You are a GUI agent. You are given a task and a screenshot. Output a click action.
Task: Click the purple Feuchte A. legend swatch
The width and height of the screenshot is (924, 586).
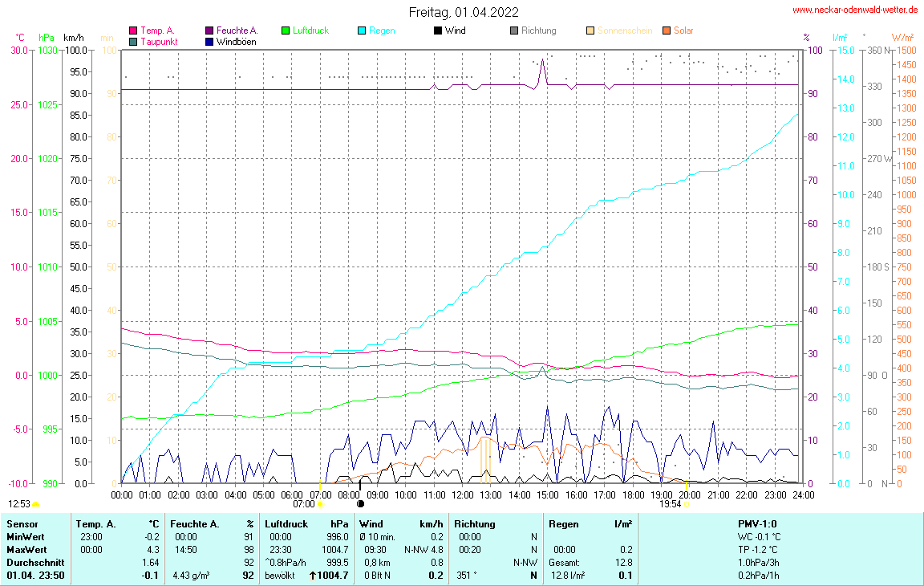click(209, 31)
